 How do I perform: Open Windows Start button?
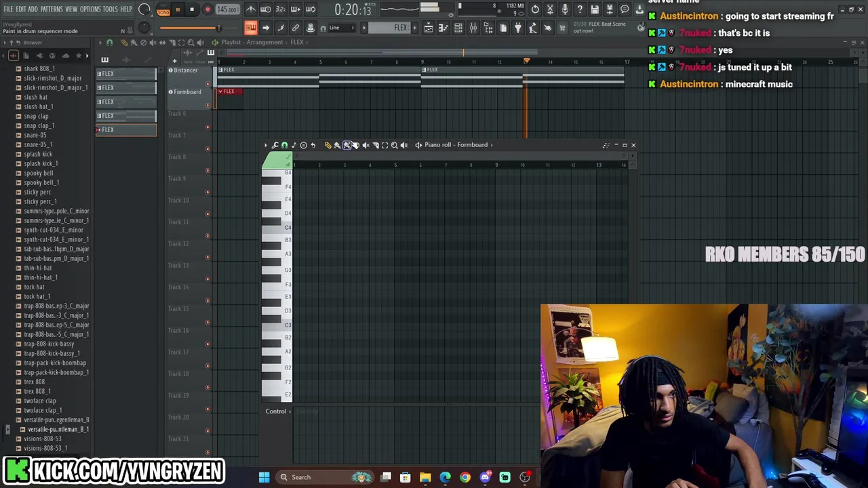pos(264,477)
